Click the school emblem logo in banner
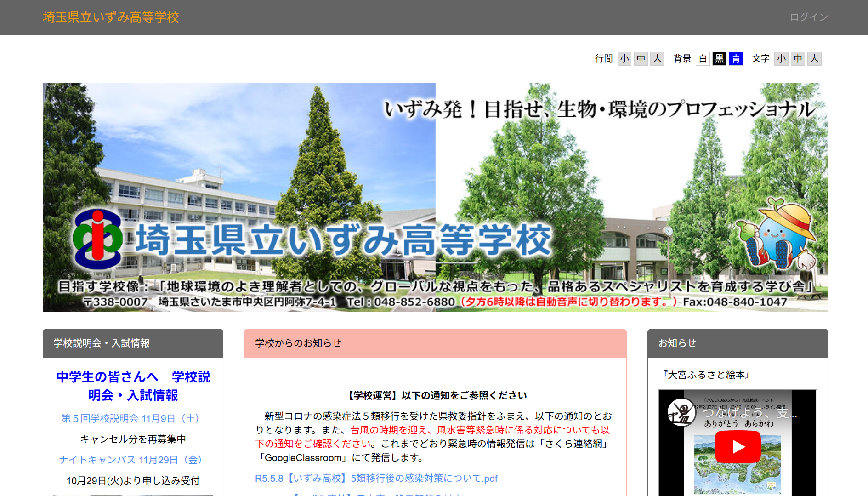Viewport: 868px width, 496px height. (97, 238)
